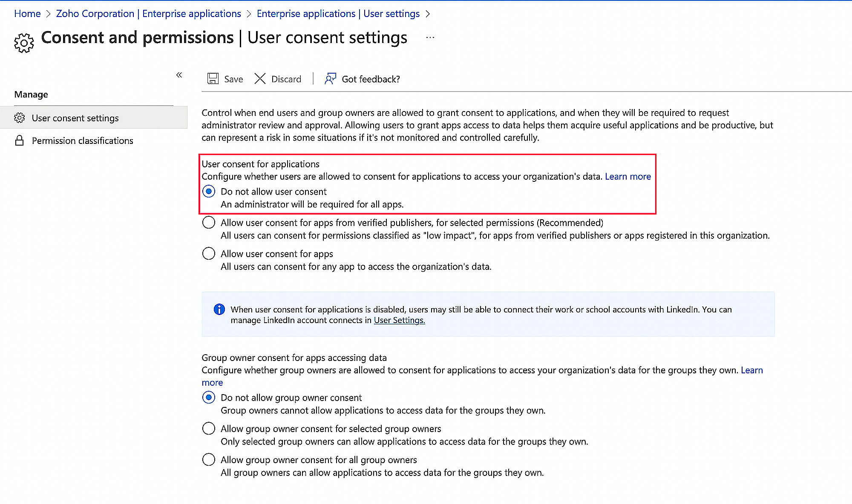Collapse the left sidebar with double chevron
This screenshot has height=504, width=852.
coord(179,75)
